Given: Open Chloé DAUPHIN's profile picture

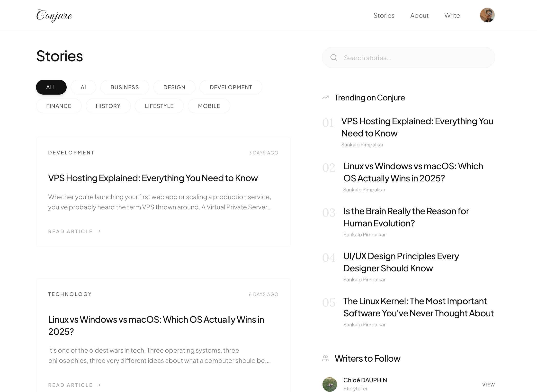Looking at the screenshot, I should pyautogui.click(x=330, y=384).
